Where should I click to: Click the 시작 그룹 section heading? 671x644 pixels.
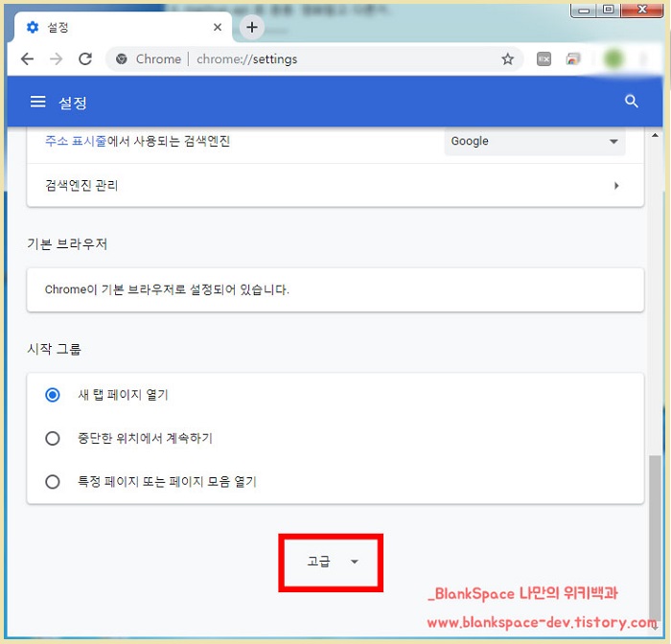54,349
